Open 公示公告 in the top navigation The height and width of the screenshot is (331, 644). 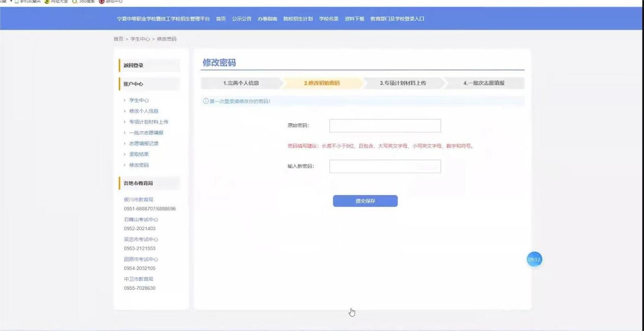pos(242,19)
